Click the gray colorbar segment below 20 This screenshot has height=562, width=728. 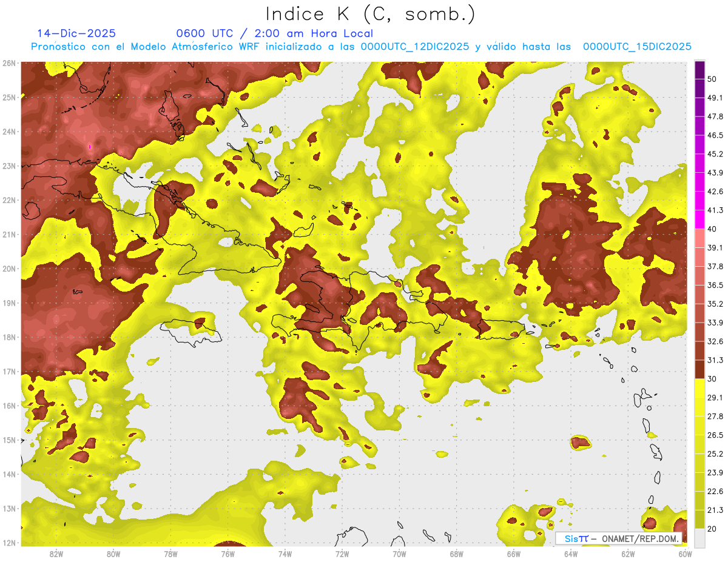click(x=699, y=538)
